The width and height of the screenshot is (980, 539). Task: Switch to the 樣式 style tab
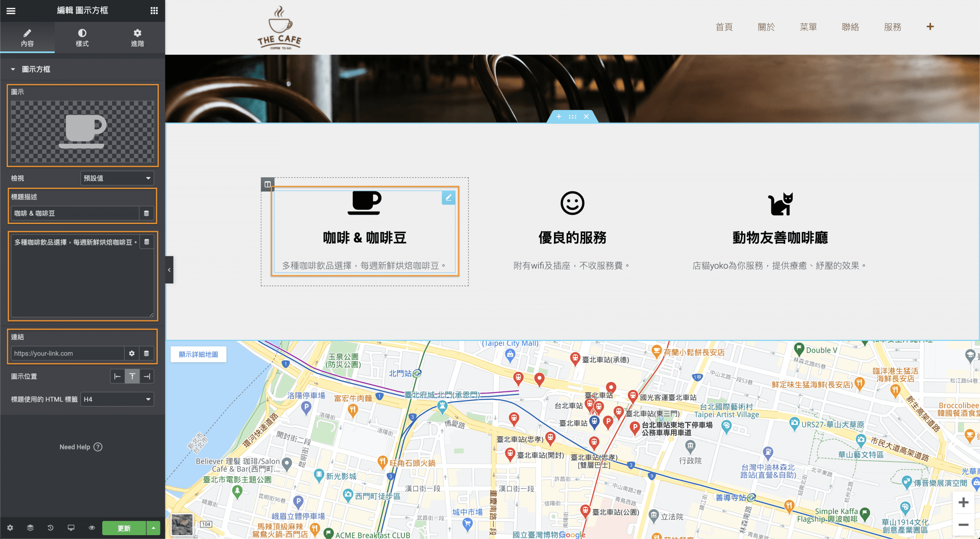(82, 38)
